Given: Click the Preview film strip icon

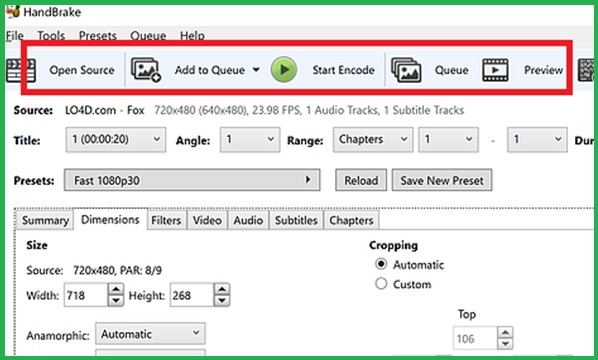Looking at the screenshot, I should coord(495,70).
